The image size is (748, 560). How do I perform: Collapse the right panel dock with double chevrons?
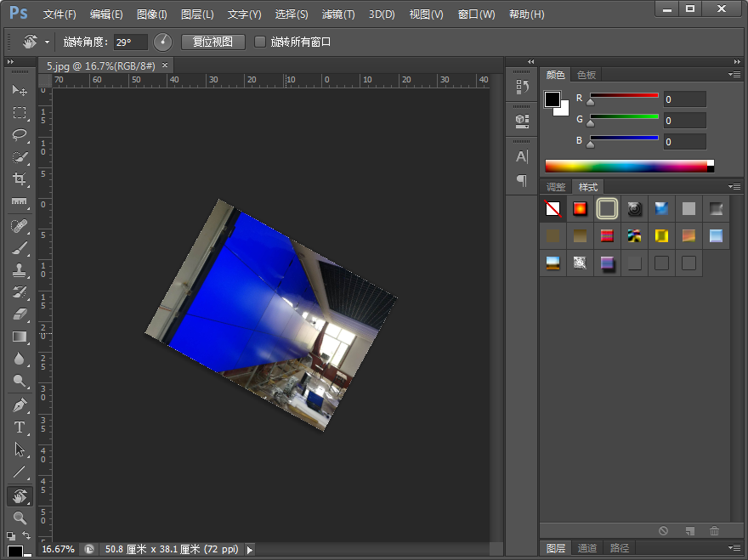coord(737,61)
